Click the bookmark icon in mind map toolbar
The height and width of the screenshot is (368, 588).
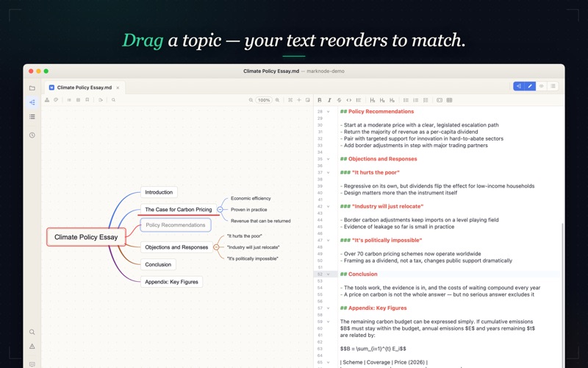point(87,100)
